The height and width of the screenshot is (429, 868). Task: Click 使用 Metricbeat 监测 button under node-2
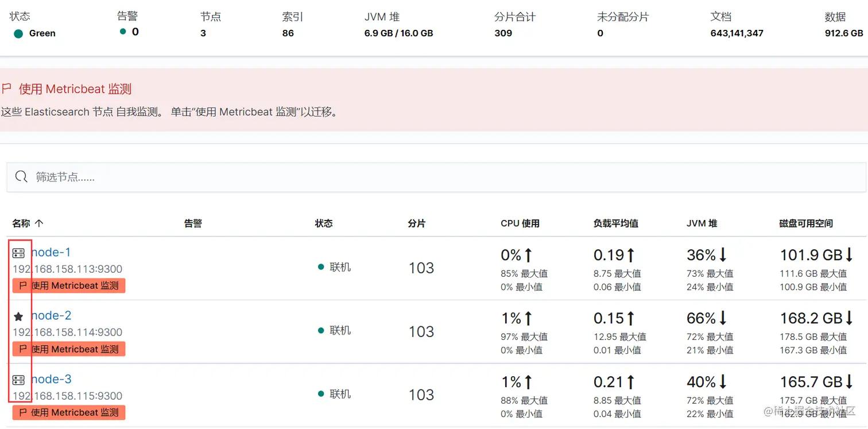(x=68, y=349)
